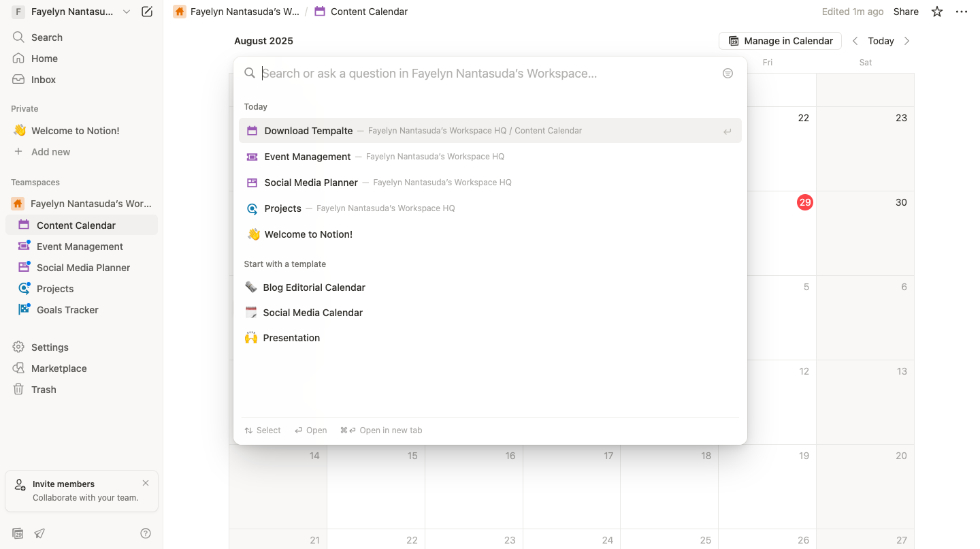Jump to Today in the calendar
The image size is (980, 549).
tap(881, 41)
